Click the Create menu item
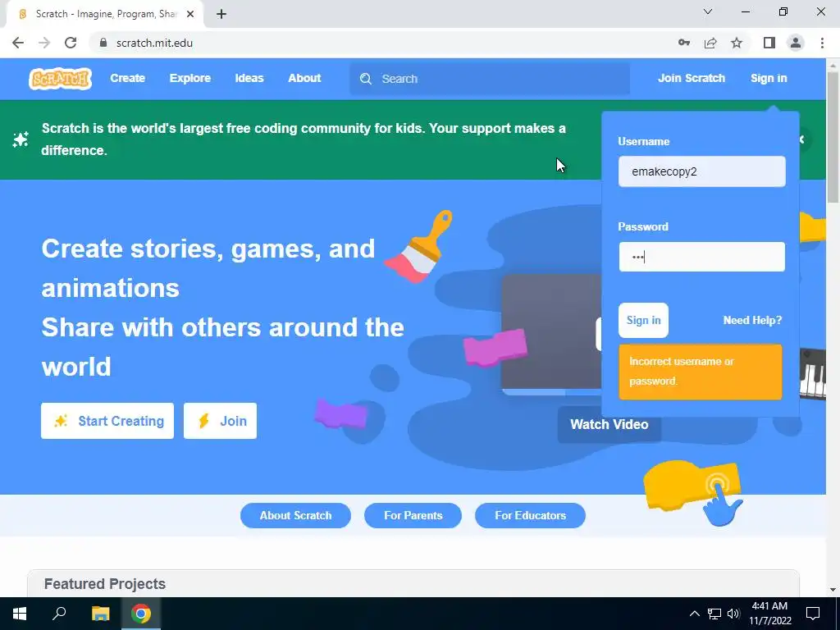The width and height of the screenshot is (840, 630). point(127,78)
